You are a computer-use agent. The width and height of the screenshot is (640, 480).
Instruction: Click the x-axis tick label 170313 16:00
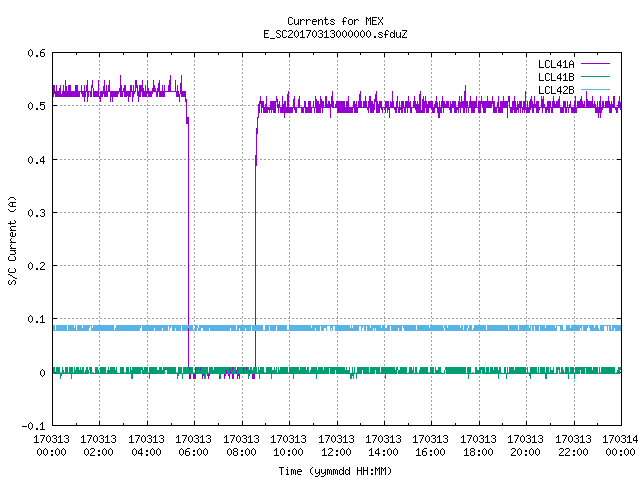tap(430, 446)
